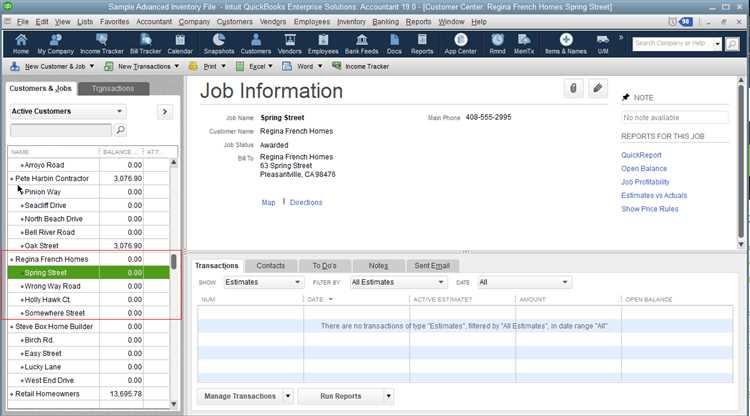Open the Help menu
The width and height of the screenshot is (750, 416).
pos(479,22)
